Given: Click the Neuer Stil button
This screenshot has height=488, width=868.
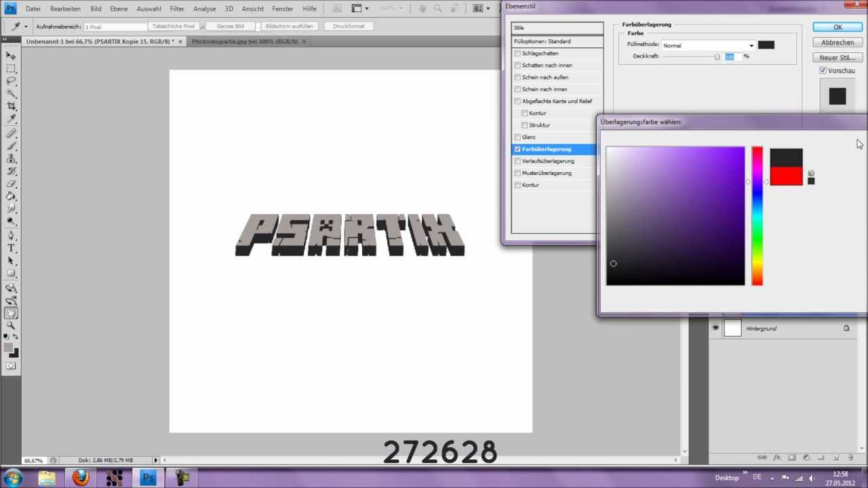Looking at the screenshot, I should tap(837, 58).
